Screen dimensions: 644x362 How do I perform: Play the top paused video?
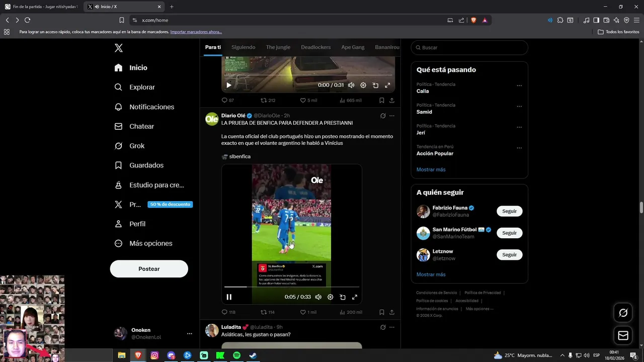tap(229, 85)
